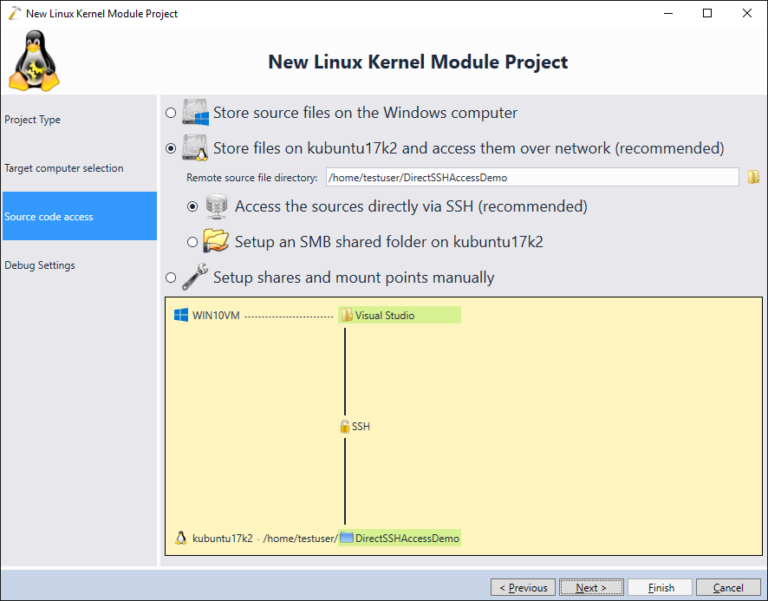
Task: Click the /home/testuser/ path text in diagram
Action: [300, 538]
